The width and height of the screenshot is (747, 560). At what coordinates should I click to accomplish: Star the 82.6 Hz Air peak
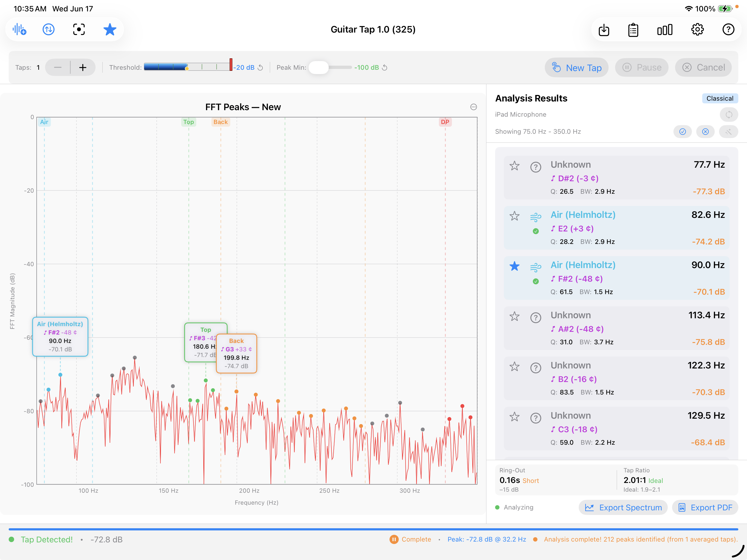tap(514, 216)
